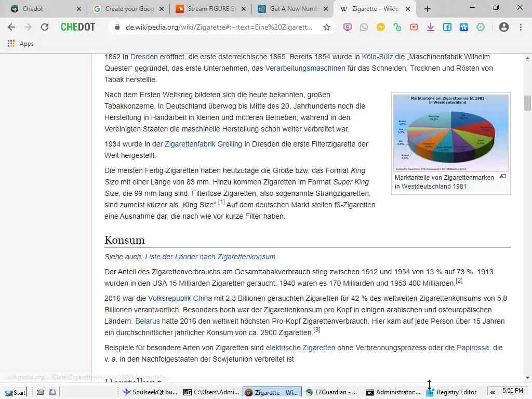The height and width of the screenshot is (399, 532).
Task: Open the Verarbeitungsmaschinen link
Action: point(305,68)
